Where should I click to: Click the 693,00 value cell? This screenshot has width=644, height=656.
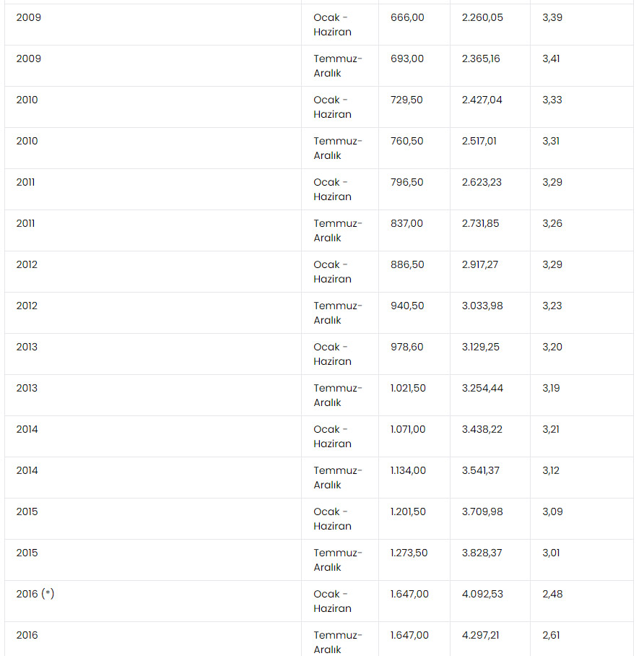point(407,59)
